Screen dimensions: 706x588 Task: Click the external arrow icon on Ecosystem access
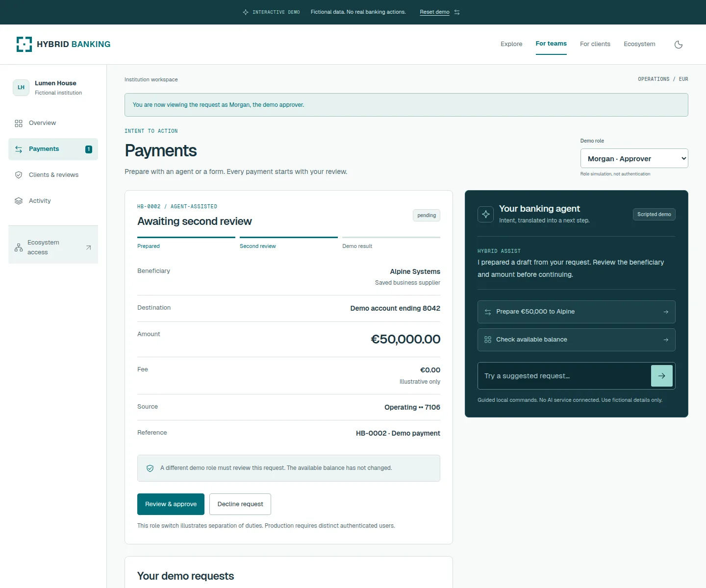click(89, 247)
